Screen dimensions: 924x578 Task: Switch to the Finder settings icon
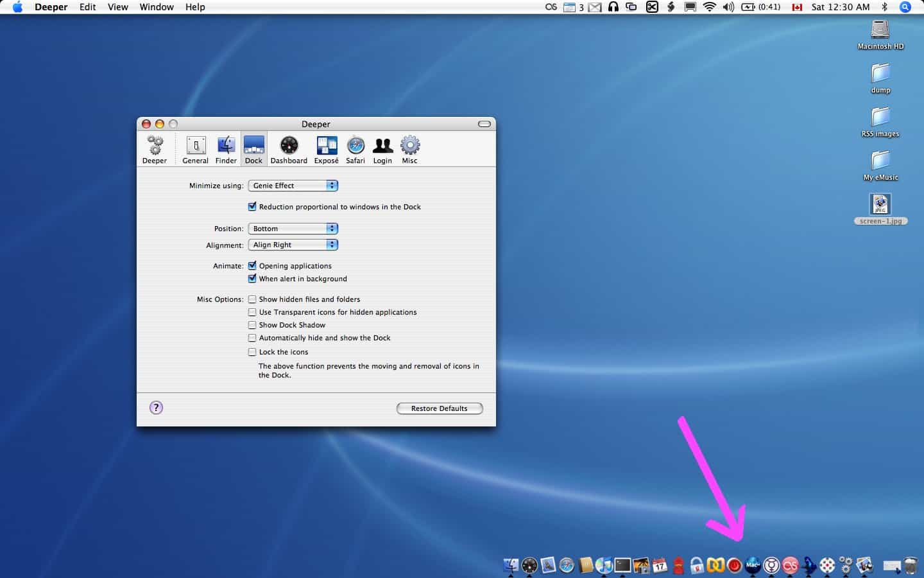pyautogui.click(x=226, y=148)
